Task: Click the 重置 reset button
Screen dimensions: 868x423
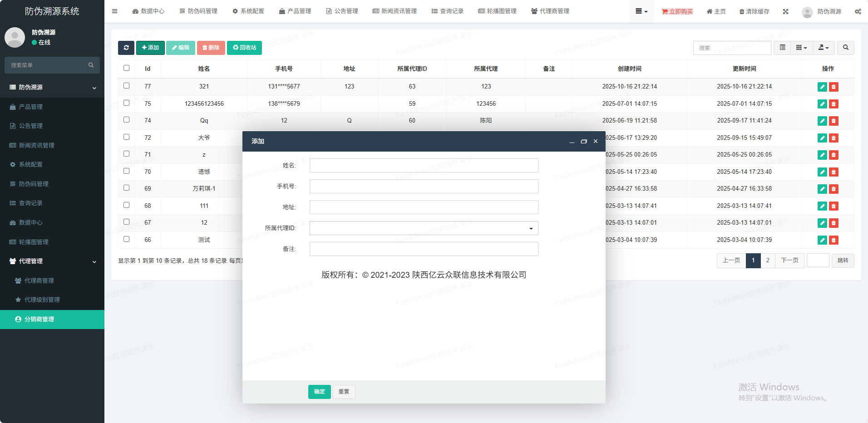Action: coord(344,392)
